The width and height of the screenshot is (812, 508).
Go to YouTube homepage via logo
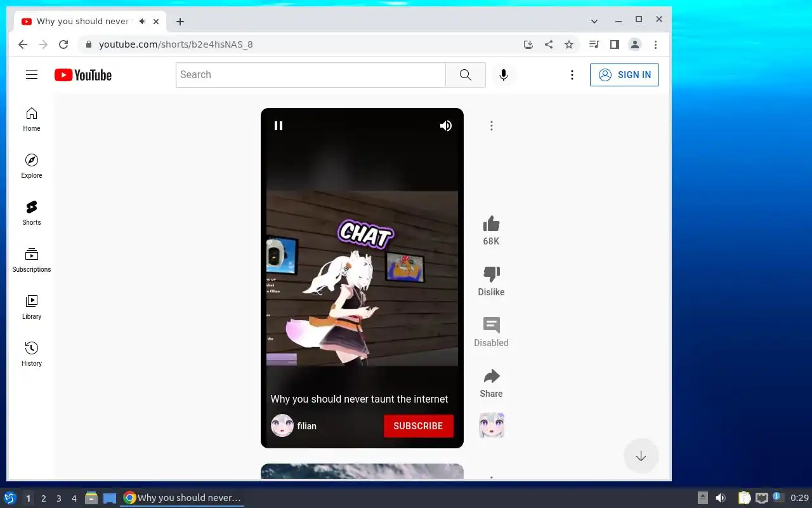point(83,75)
